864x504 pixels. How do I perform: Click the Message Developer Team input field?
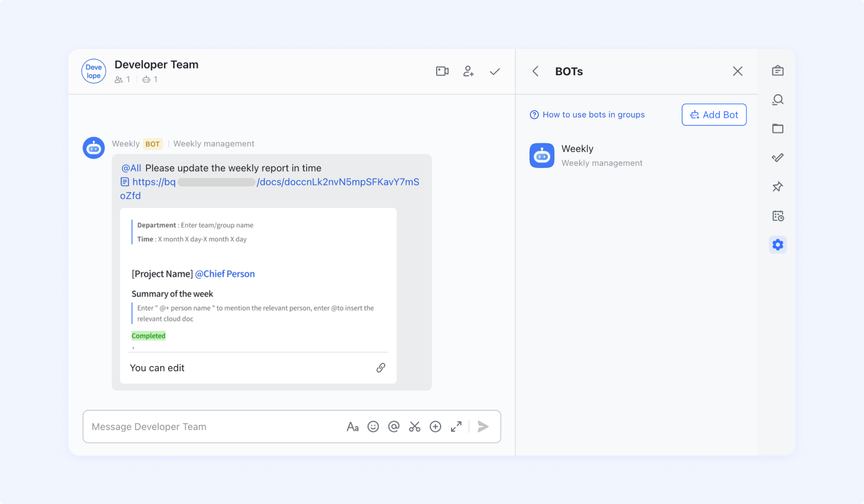coord(211,427)
